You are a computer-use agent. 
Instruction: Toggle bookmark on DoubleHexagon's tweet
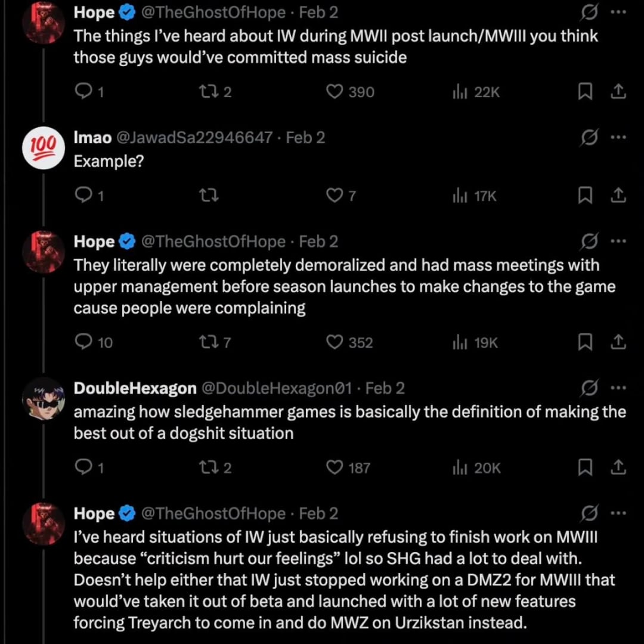586,467
